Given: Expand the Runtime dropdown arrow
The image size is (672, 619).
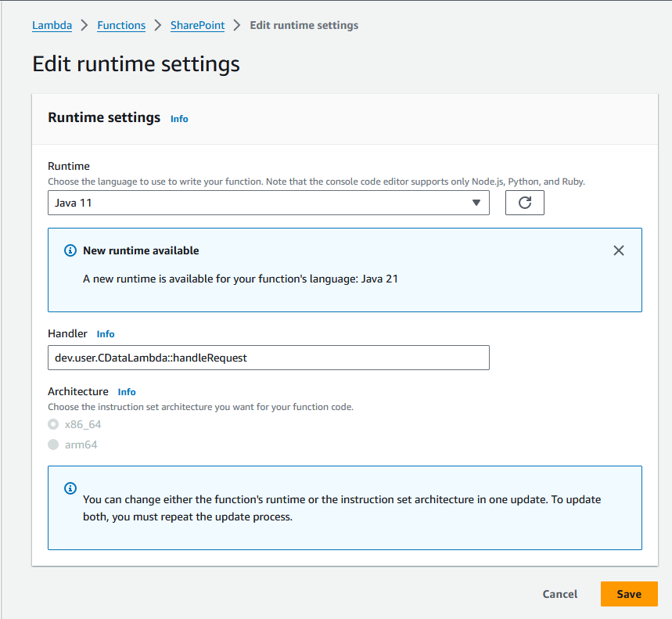Looking at the screenshot, I should (476, 203).
